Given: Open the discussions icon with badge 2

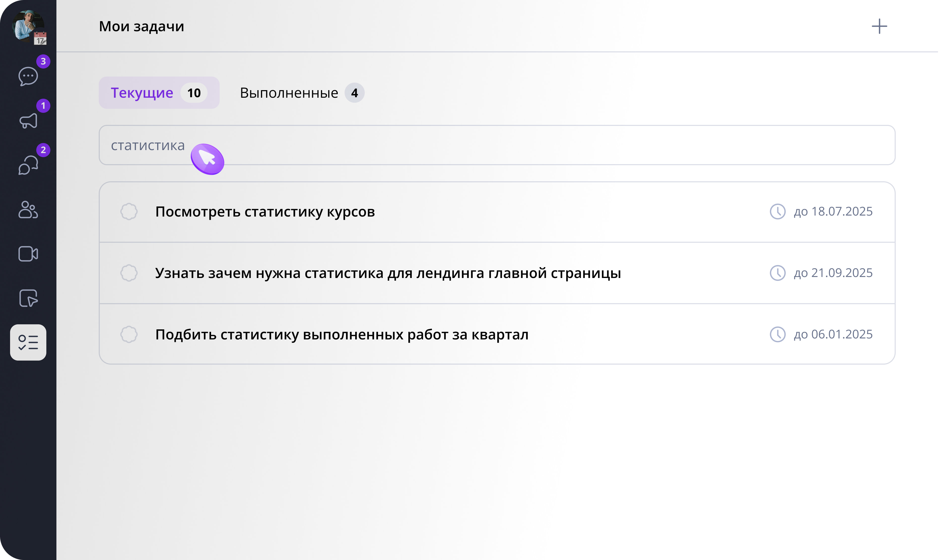Looking at the screenshot, I should 28,165.
